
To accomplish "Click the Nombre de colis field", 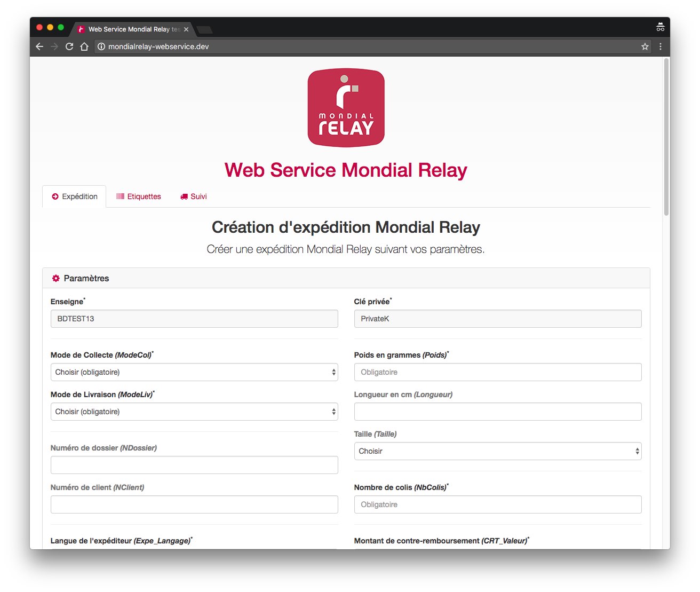I will click(x=498, y=504).
